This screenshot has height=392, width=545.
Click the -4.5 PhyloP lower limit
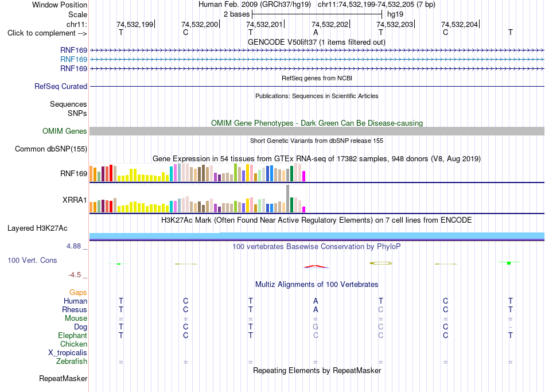pos(75,275)
